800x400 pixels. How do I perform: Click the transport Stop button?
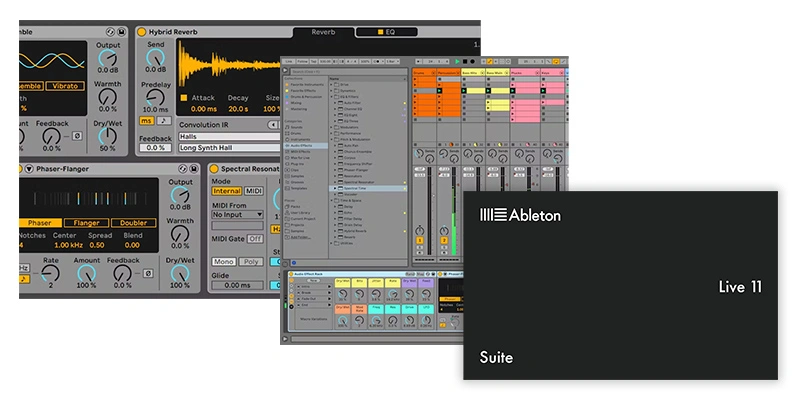(x=465, y=62)
